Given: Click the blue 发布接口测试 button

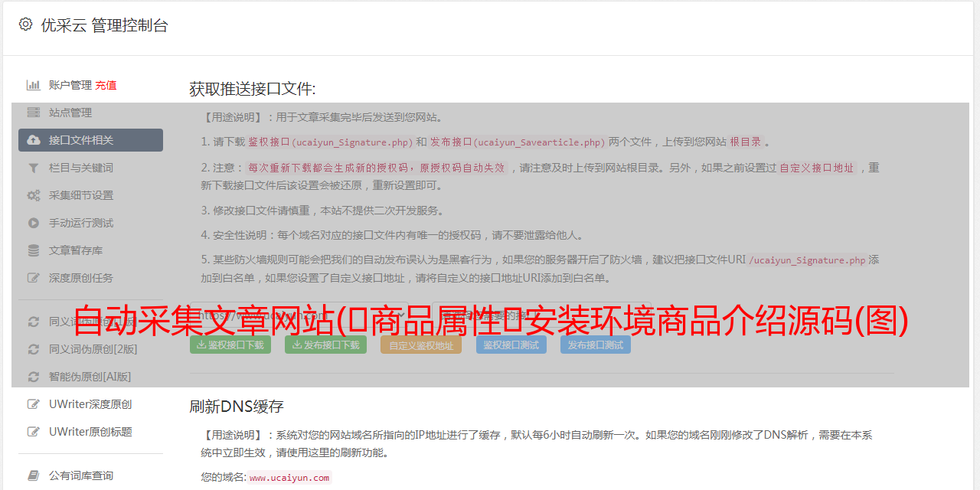Looking at the screenshot, I should [596, 345].
